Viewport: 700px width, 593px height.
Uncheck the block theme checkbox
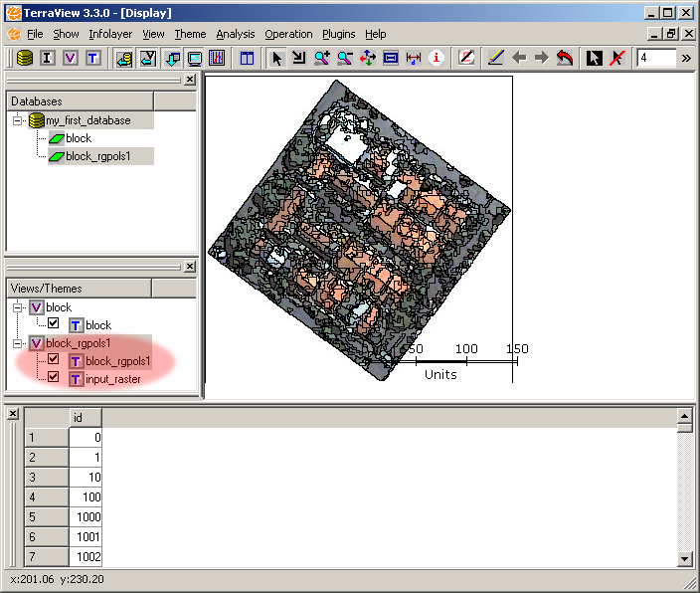pos(54,324)
